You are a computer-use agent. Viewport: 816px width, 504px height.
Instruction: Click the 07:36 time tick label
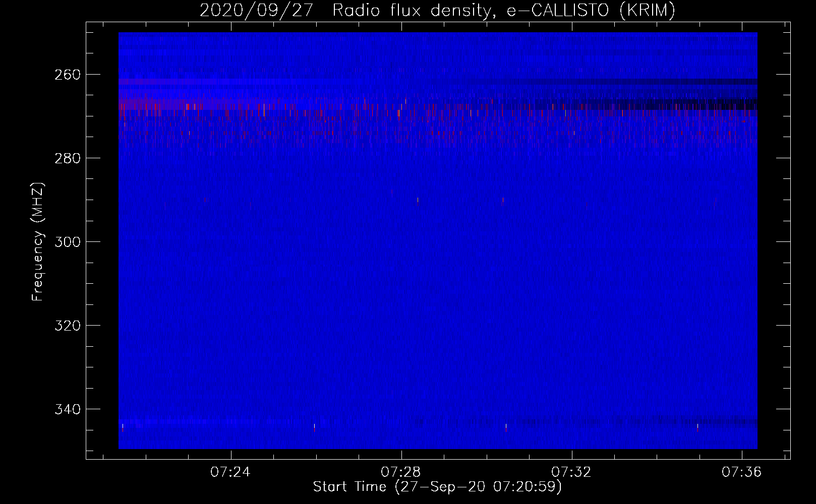click(x=742, y=472)
